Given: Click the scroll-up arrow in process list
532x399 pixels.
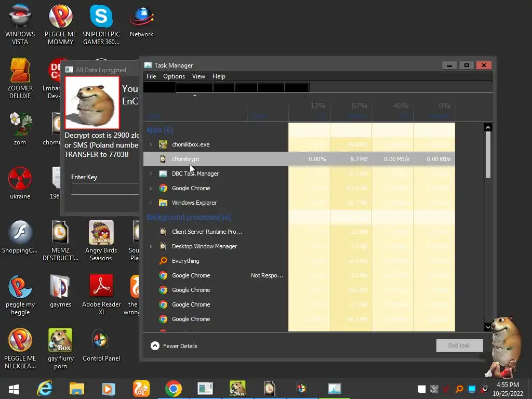Looking at the screenshot, I should point(488,128).
